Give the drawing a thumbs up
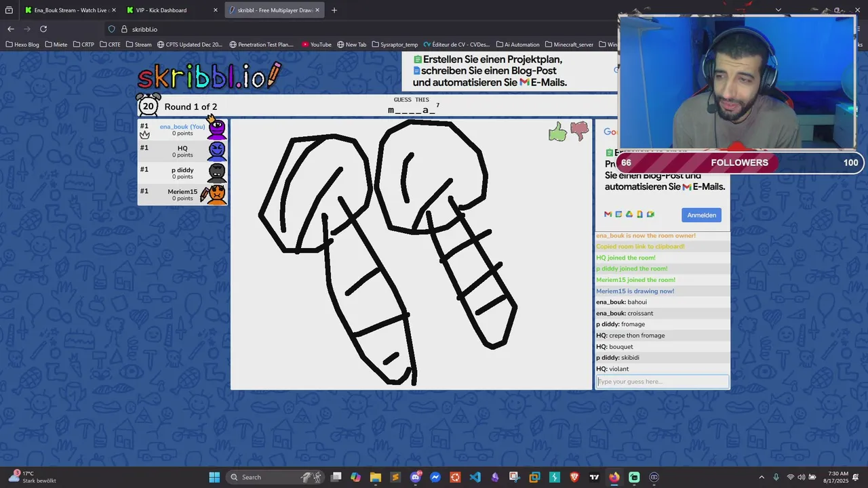This screenshot has width=868, height=488. (x=557, y=132)
